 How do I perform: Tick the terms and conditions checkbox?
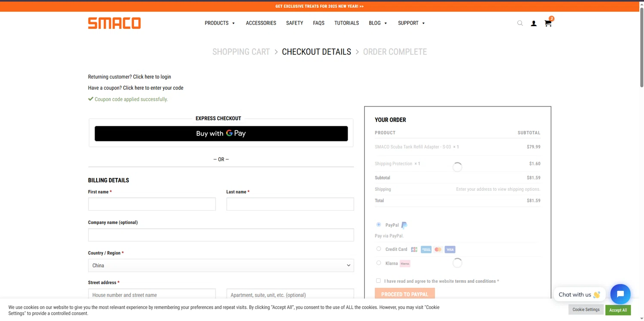tap(378, 281)
